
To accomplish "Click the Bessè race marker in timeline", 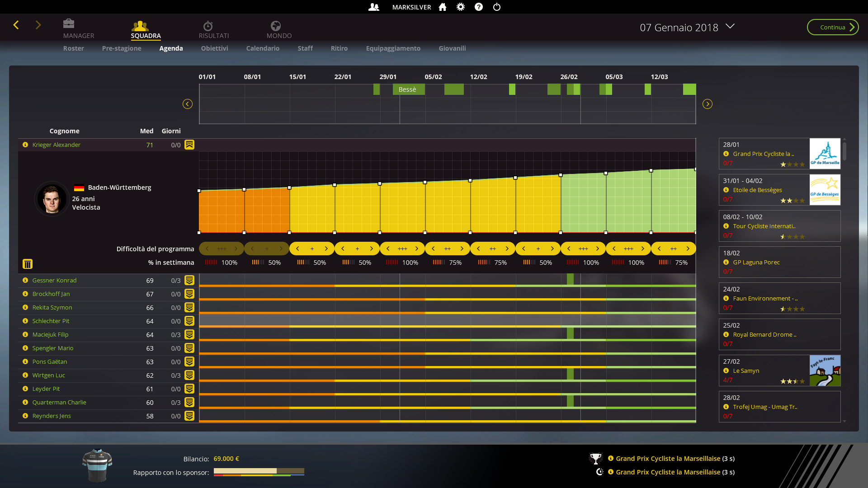I will click(x=408, y=89).
